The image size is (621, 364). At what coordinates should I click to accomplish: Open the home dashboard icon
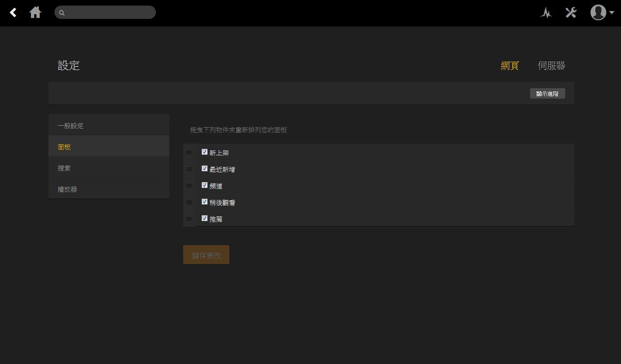pyautogui.click(x=35, y=12)
